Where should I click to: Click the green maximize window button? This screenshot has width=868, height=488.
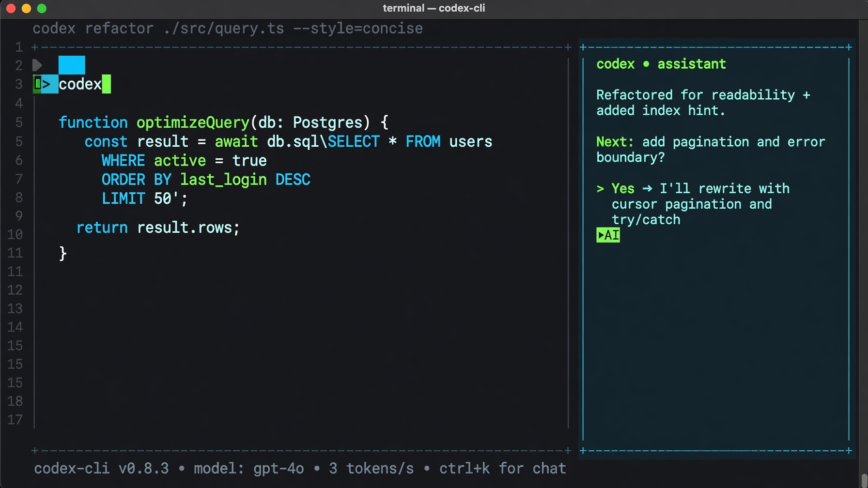pyautogui.click(x=42, y=8)
